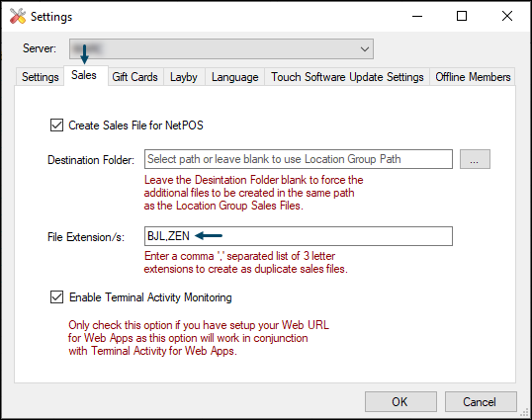Maximize the Settings window
This screenshot has height=420, width=532.
(x=462, y=16)
